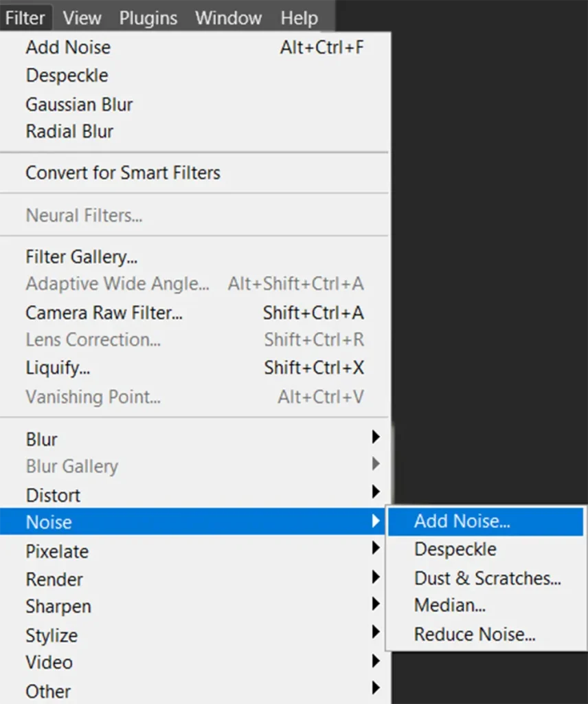The image size is (588, 704).
Task: Expand the Distort submenu
Action: coord(53,495)
